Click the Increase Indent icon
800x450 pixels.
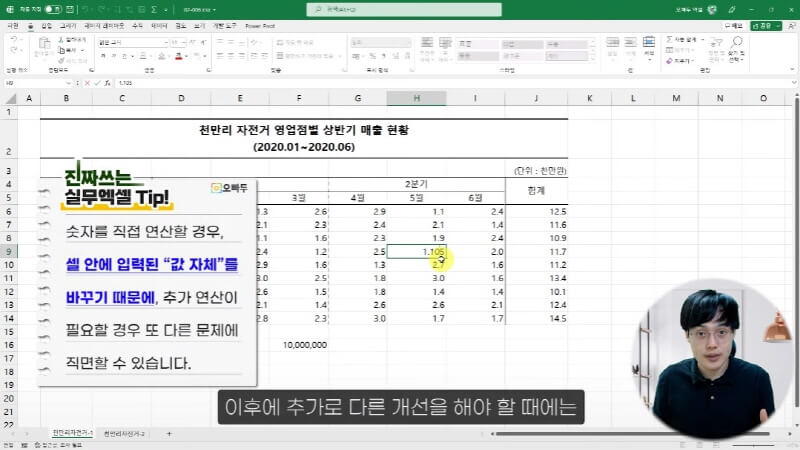(x=265, y=56)
